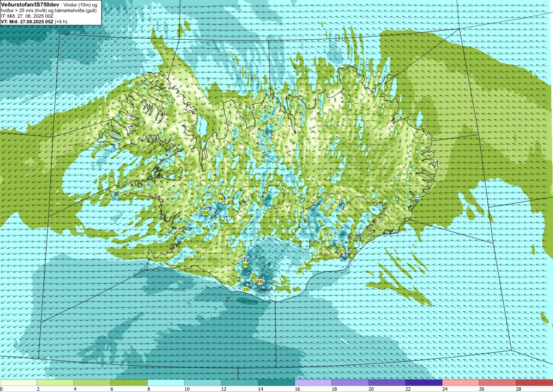Click the legend tick label '8'
The height and width of the screenshot is (392, 553).
coord(149,389)
